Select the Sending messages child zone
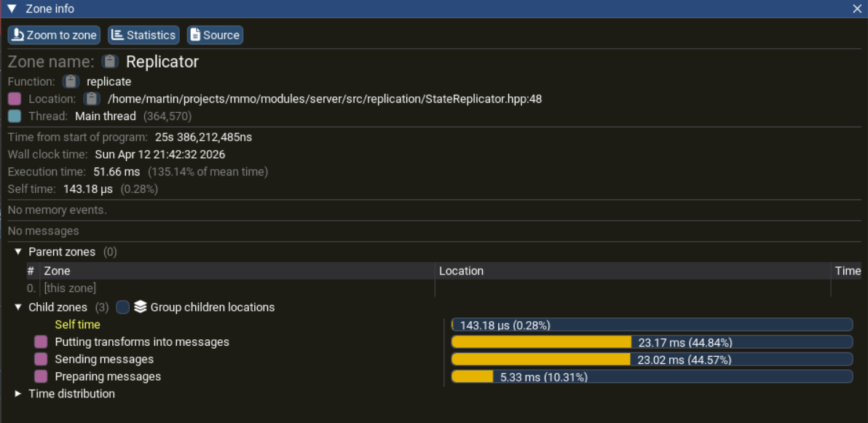 click(x=104, y=359)
